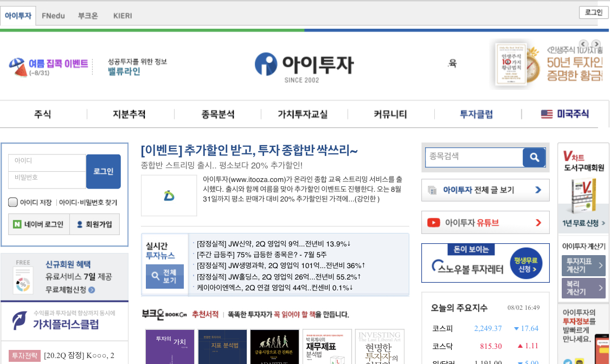The width and height of the screenshot is (610, 364).
Task: Click the 코스피 index row
Action: (x=485, y=329)
